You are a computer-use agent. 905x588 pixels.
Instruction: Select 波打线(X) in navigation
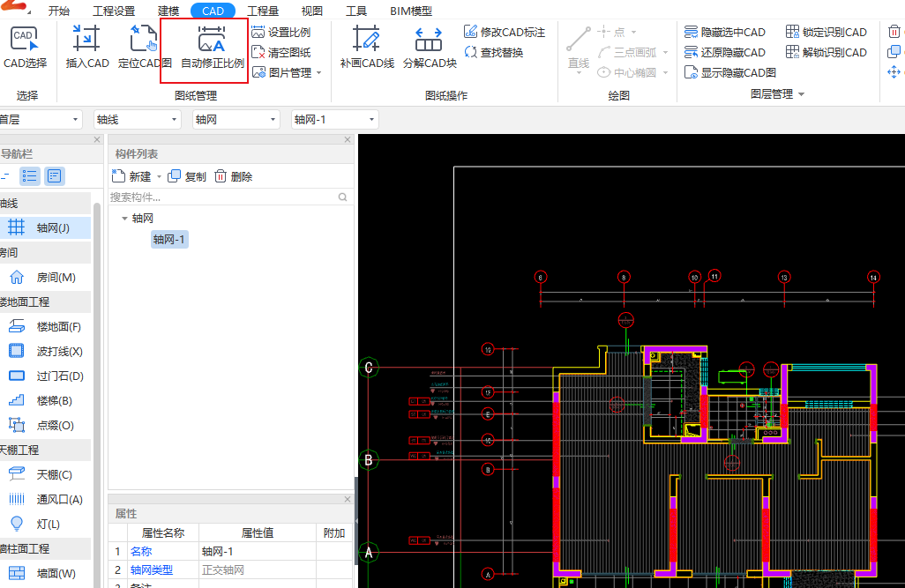click(x=46, y=352)
